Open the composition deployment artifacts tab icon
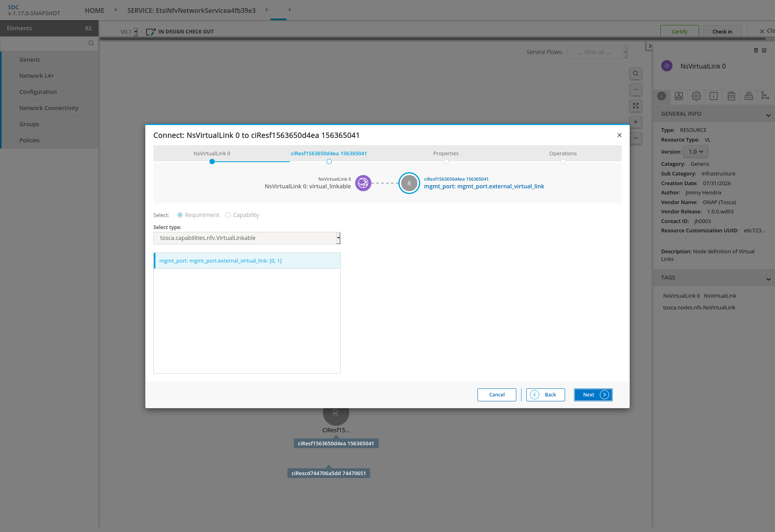The height and width of the screenshot is (532, 775). coord(679,96)
